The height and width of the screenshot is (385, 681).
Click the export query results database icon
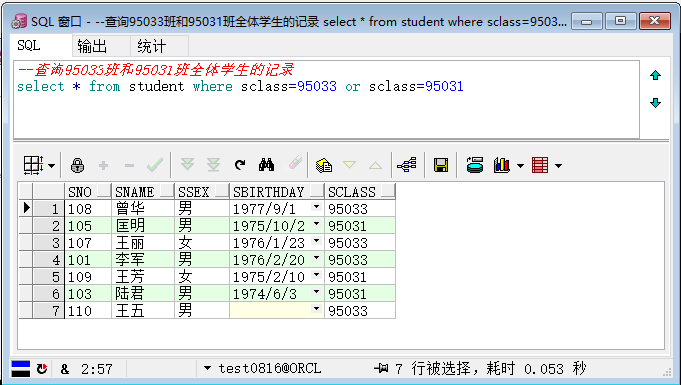pyautogui.click(x=475, y=165)
